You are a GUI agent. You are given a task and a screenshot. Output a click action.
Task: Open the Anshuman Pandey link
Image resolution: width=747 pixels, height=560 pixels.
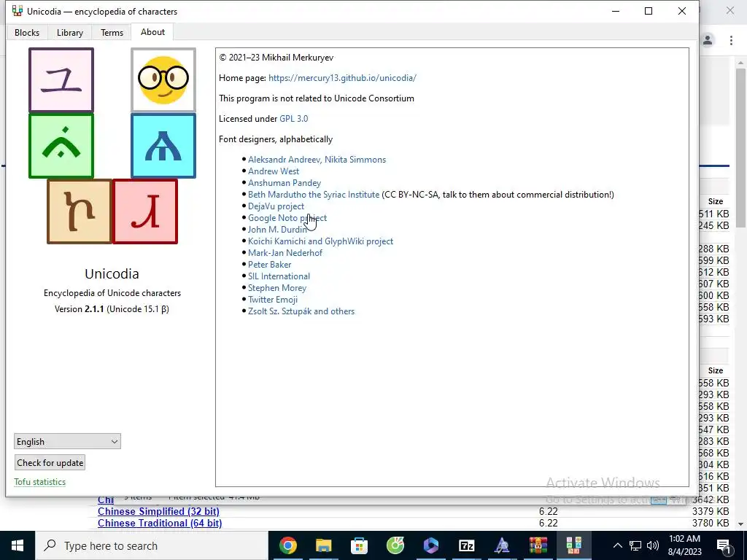click(285, 183)
